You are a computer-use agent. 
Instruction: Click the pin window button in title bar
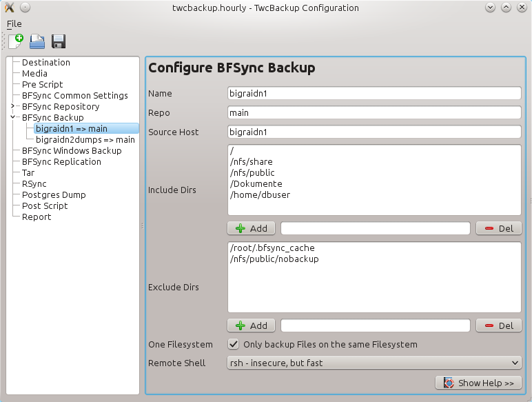click(25, 8)
